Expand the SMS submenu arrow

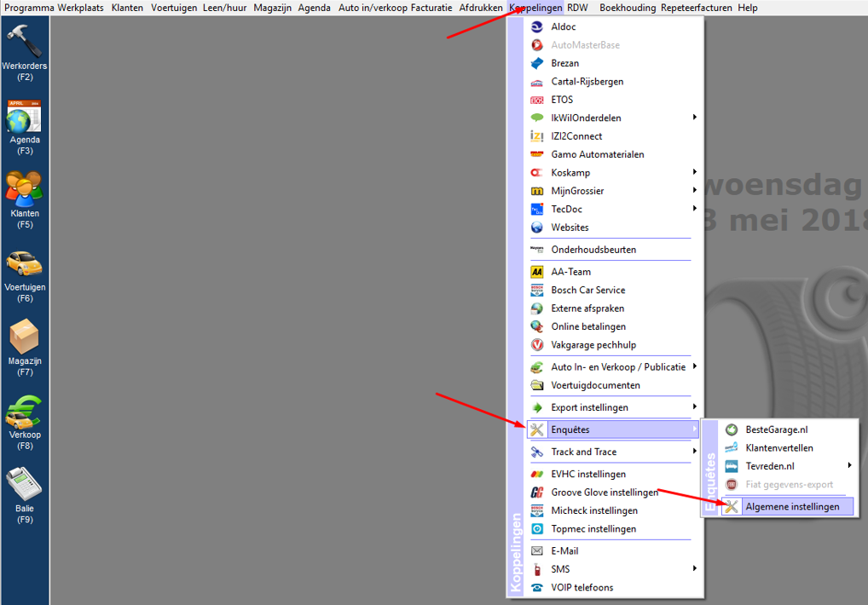pyautogui.click(x=694, y=568)
